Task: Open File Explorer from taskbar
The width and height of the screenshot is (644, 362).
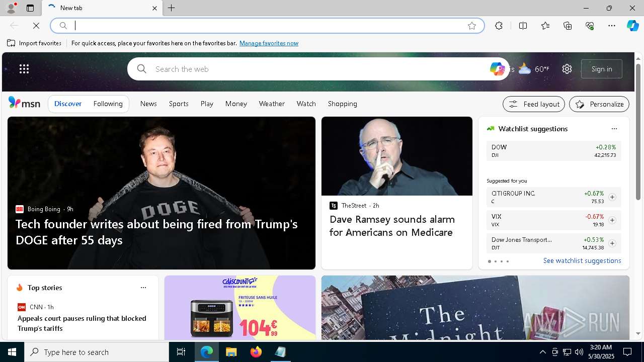Action: [231, 352]
